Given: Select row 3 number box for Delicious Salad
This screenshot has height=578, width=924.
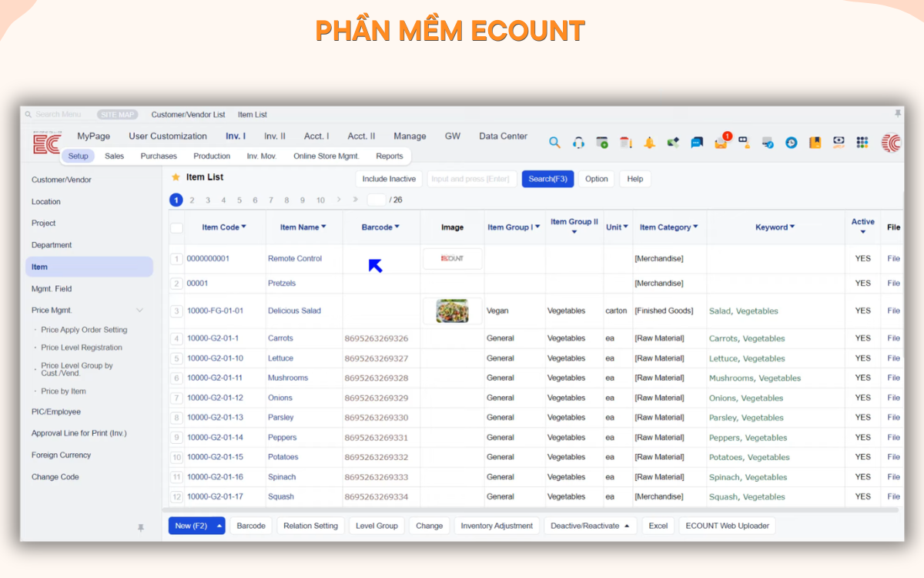Looking at the screenshot, I should click(x=177, y=311).
